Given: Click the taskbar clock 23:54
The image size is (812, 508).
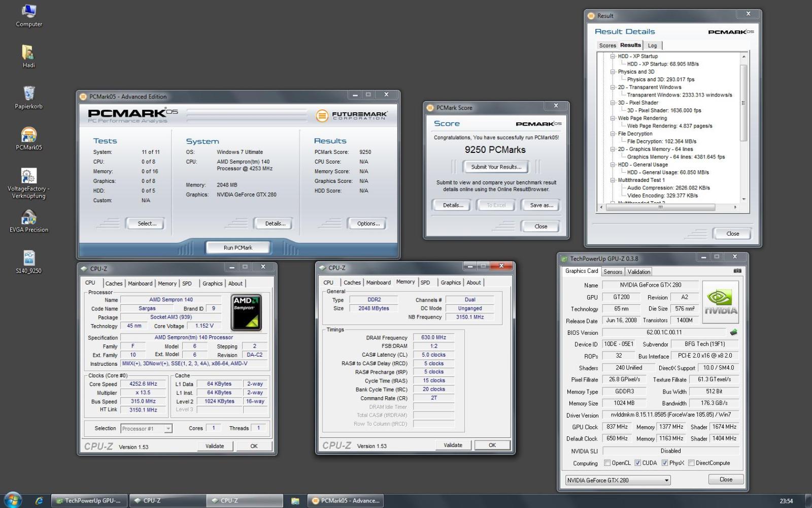Looking at the screenshot, I should [x=786, y=501].
